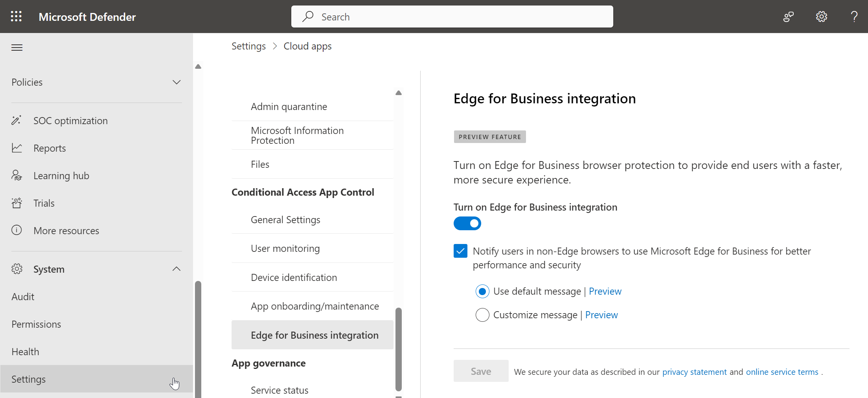Viewport: 868px width, 398px height.
Task: Click Conditional Access App Control heading
Action: click(x=303, y=192)
